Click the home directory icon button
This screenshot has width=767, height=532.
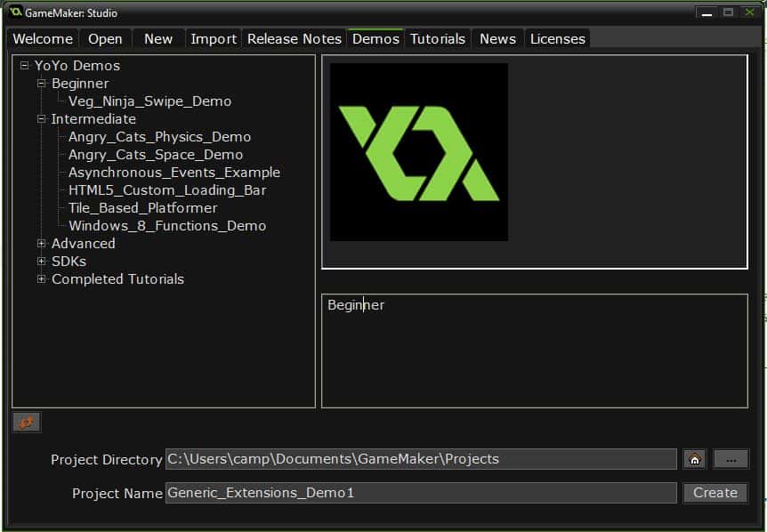pyautogui.click(x=695, y=459)
